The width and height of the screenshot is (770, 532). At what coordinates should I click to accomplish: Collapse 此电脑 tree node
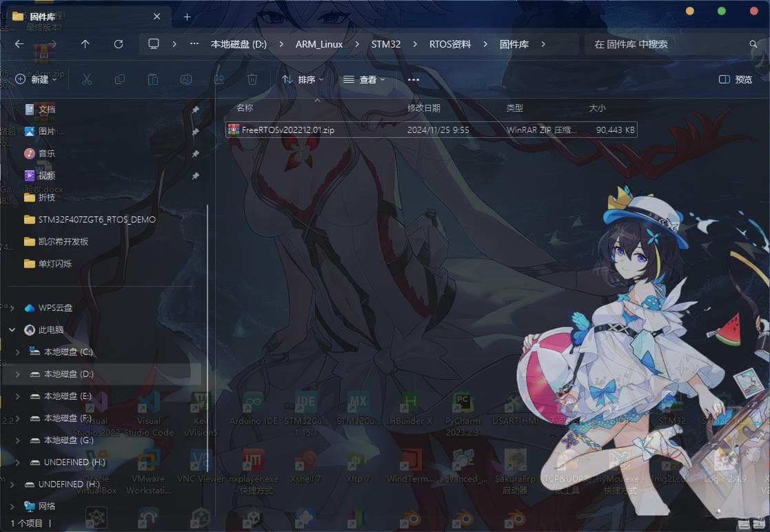tap(12, 330)
